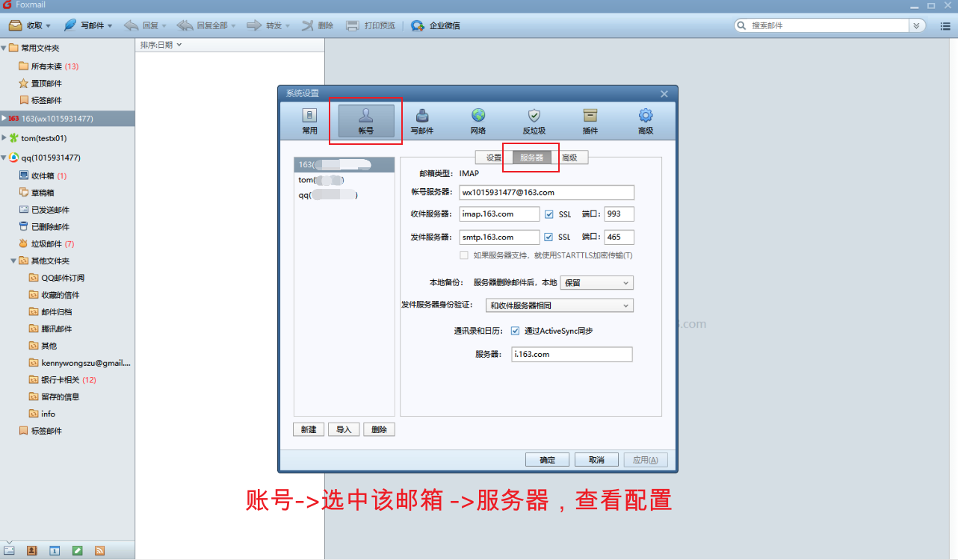Select the 163 account in settings list
Image resolution: width=958 pixels, height=560 pixels.
[344, 164]
